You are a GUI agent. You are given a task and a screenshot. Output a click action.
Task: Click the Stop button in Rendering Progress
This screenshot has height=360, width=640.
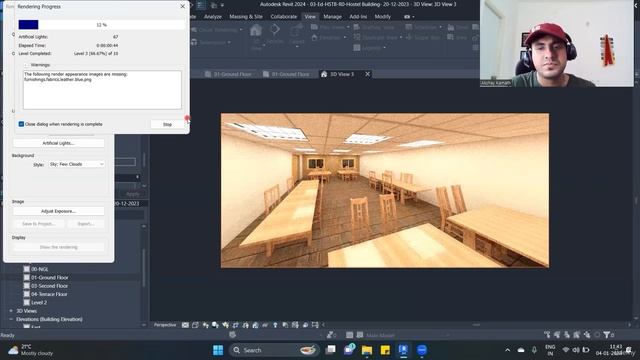167,124
